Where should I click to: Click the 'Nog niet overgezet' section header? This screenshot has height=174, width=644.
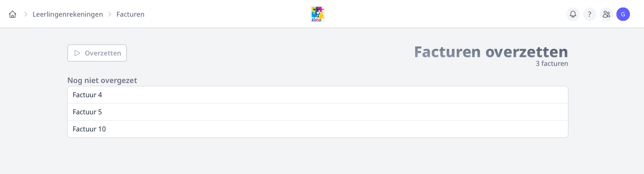[x=102, y=81]
